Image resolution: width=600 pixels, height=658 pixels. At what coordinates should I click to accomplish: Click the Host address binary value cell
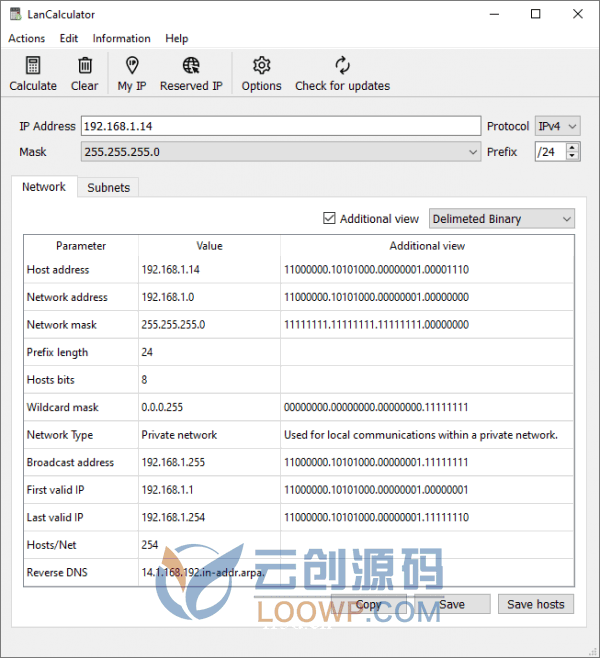(427, 269)
